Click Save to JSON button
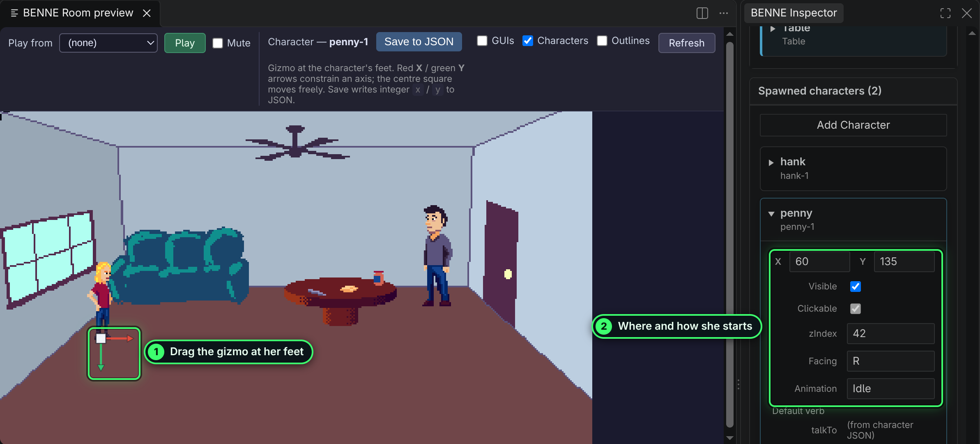The width and height of the screenshot is (980, 444). click(x=419, y=42)
